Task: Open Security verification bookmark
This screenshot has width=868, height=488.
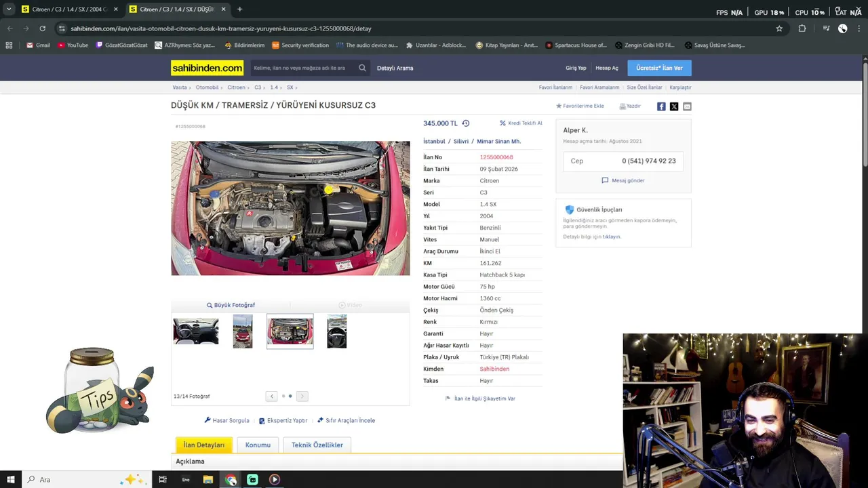Action: click(x=300, y=45)
